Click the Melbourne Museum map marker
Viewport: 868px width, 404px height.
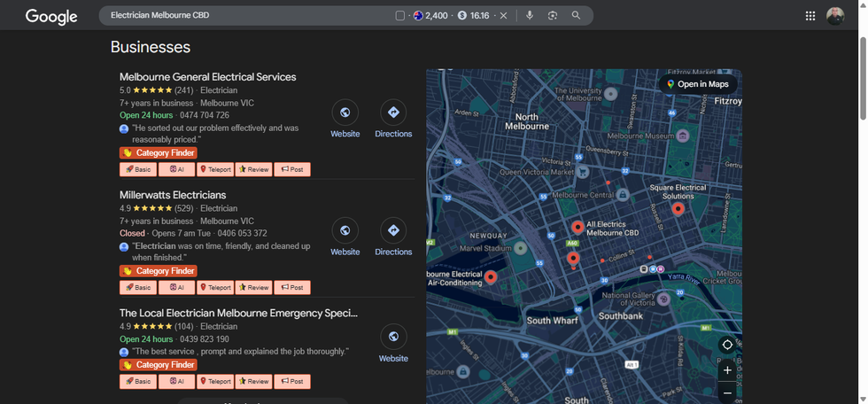[x=683, y=136]
